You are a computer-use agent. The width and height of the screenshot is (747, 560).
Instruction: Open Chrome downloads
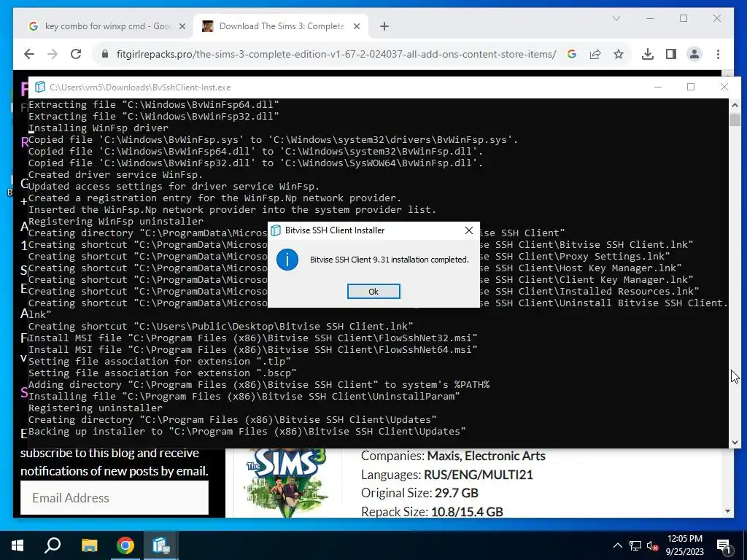(648, 54)
